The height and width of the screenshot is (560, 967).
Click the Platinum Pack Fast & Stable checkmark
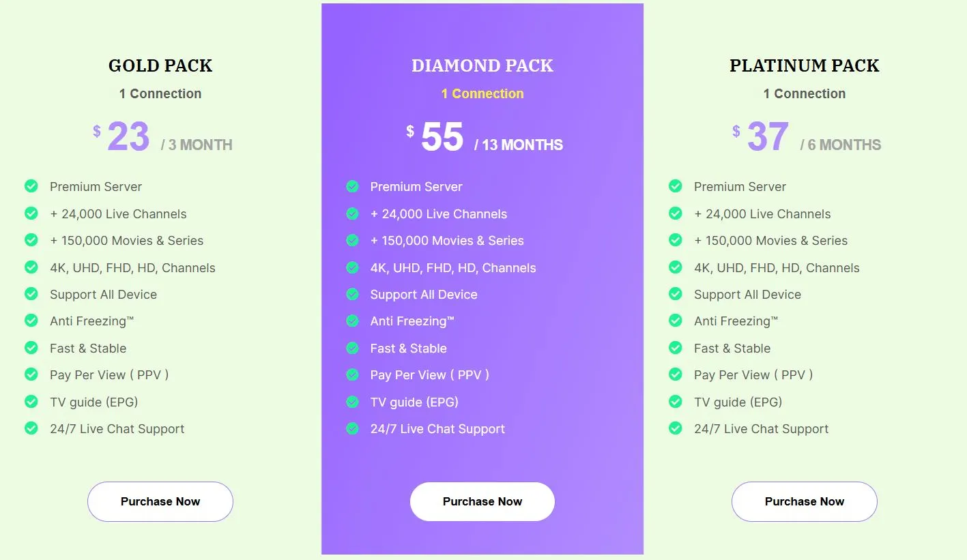click(676, 348)
